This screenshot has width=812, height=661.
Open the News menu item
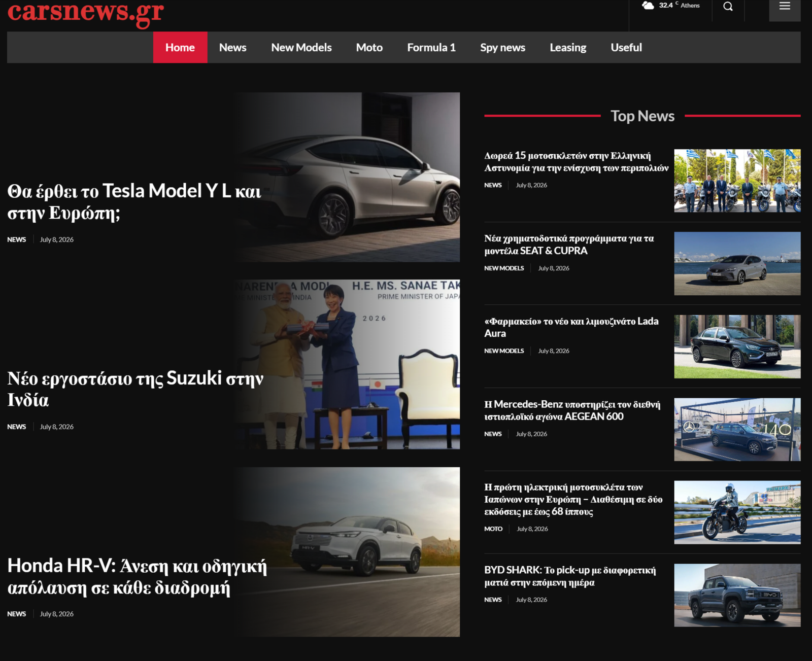232,47
